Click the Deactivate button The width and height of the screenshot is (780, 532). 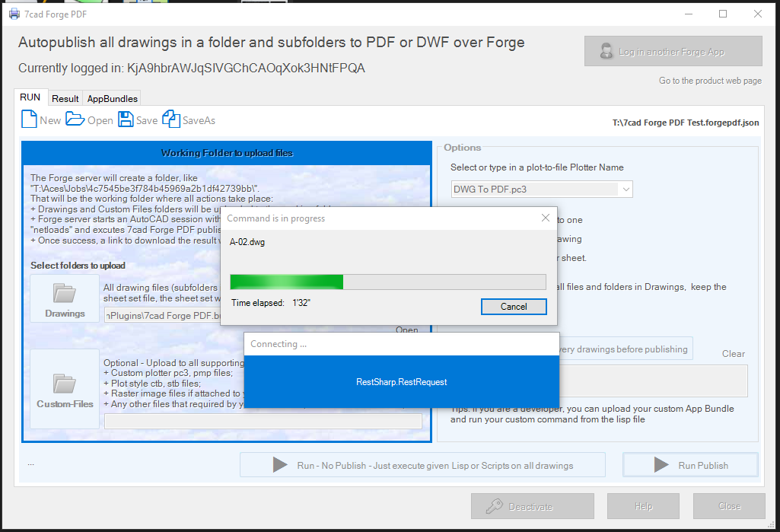(532, 506)
